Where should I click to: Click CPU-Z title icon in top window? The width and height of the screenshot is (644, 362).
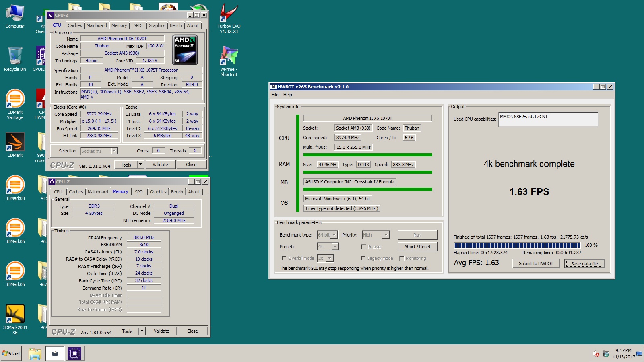point(51,15)
